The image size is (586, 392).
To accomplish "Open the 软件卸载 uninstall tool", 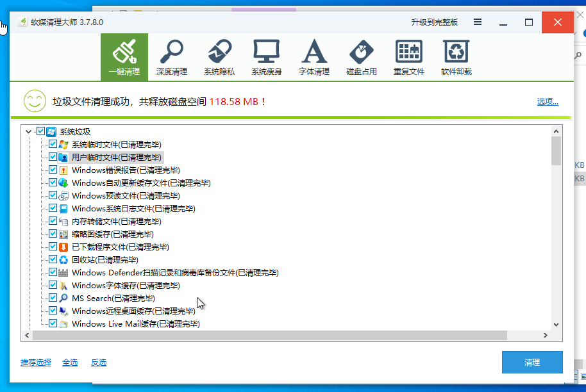I will click(x=456, y=56).
